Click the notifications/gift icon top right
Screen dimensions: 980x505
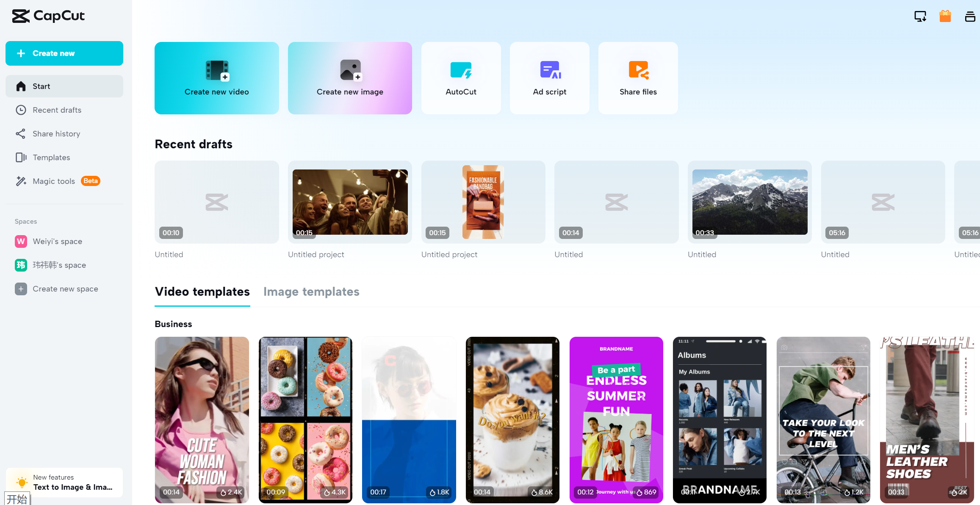945,16
